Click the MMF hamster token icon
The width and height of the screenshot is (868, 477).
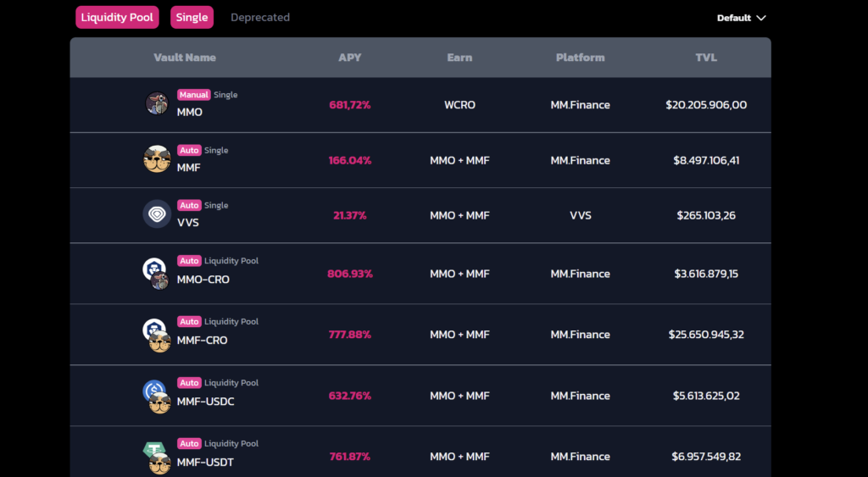click(157, 159)
